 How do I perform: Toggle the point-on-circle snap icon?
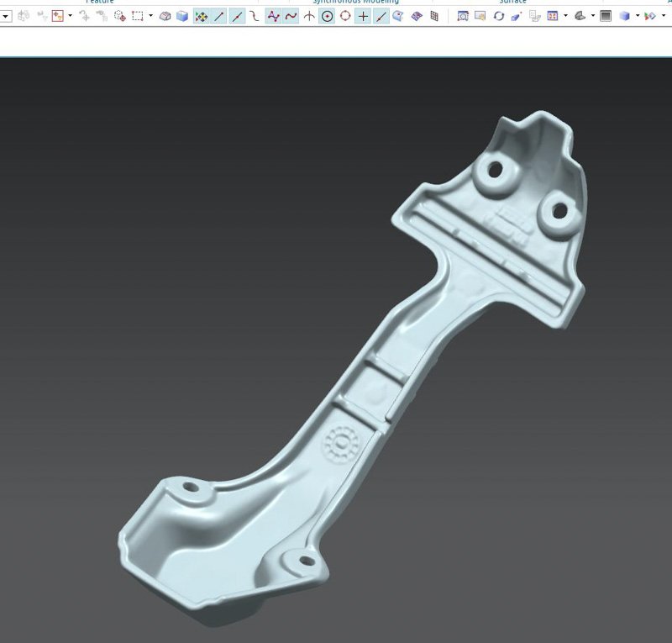[x=344, y=15]
